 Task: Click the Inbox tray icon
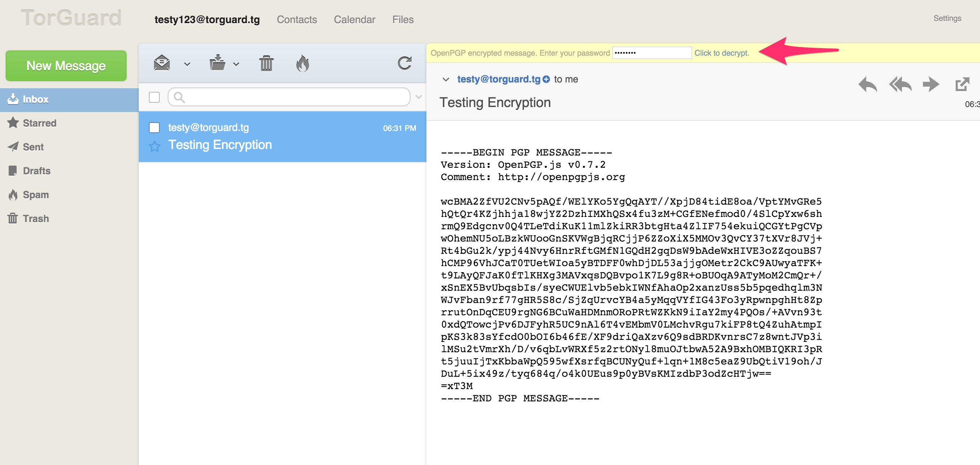(x=13, y=99)
